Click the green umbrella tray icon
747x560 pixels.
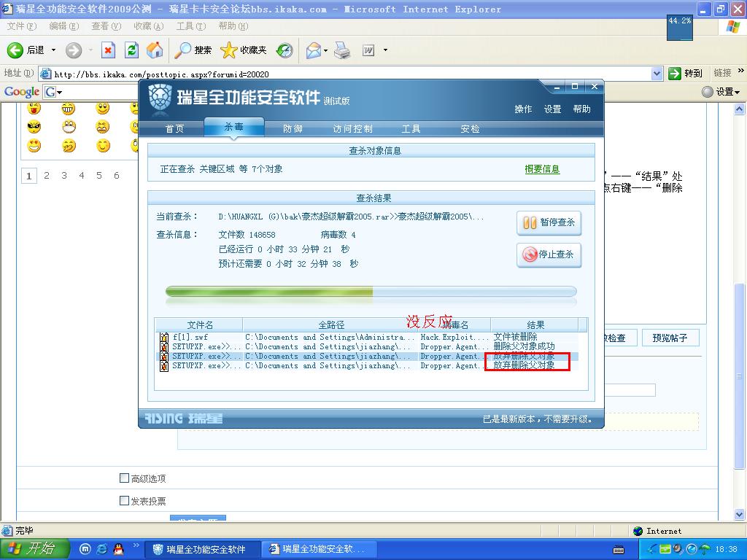pyautogui.click(x=704, y=550)
